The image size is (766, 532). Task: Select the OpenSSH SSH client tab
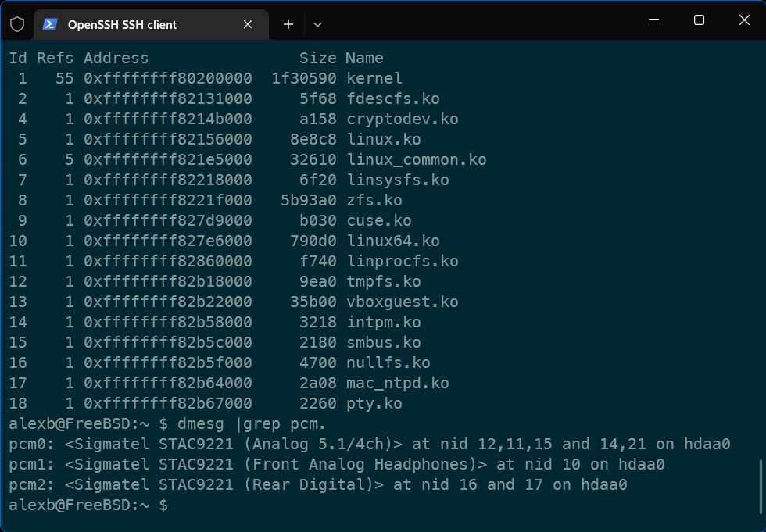click(x=123, y=24)
